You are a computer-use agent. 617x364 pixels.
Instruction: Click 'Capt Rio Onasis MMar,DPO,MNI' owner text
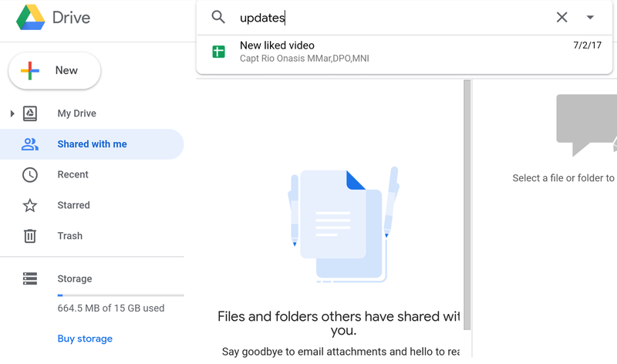pyautogui.click(x=305, y=59)
